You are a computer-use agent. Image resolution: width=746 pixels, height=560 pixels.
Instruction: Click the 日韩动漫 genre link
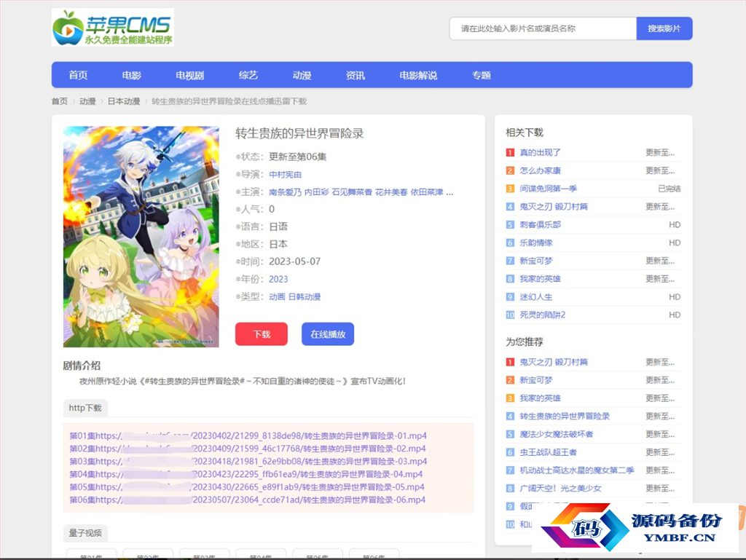305,296
